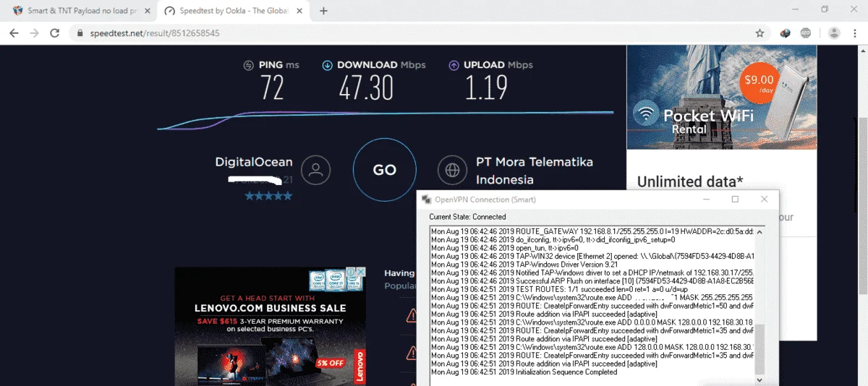
Task: Go forward in browser history
Action: coord(34,33)
